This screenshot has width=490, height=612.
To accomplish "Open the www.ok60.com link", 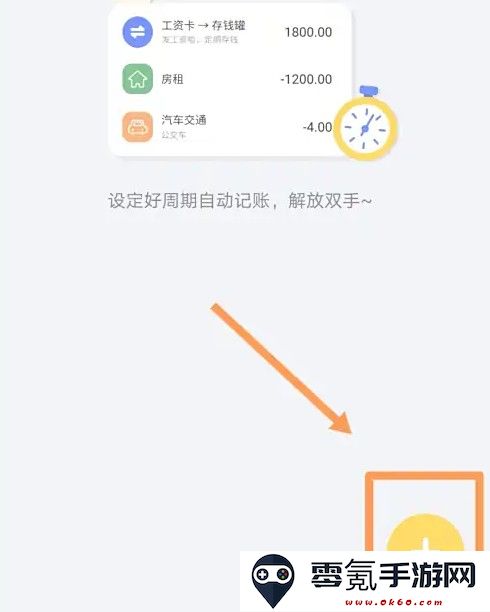I will point(394,602).
